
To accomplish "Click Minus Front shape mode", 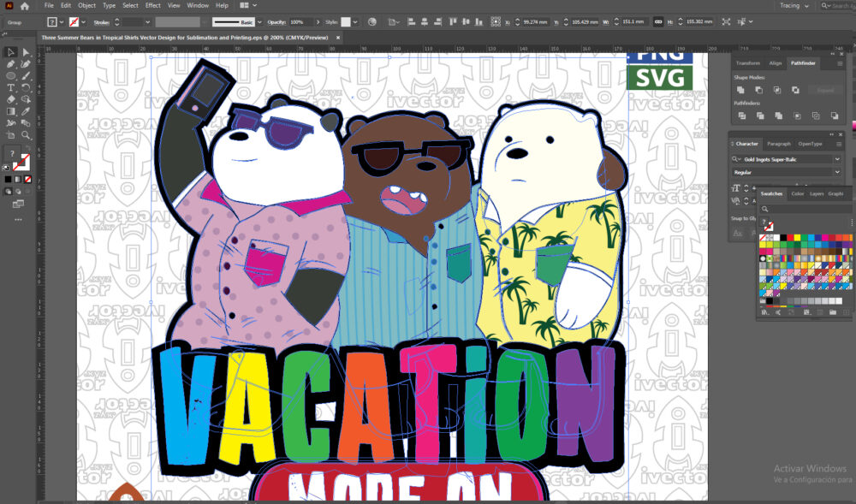I will click(x=758, y=90).
